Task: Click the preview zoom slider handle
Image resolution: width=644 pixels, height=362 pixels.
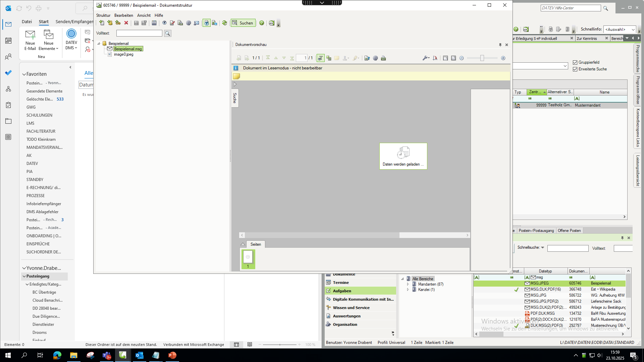Action: 482,58
